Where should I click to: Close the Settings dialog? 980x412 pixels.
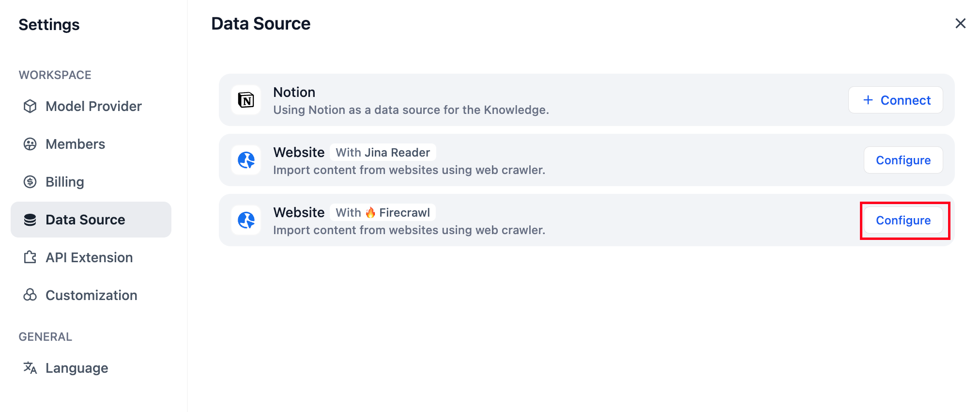(x=960, y=23)
